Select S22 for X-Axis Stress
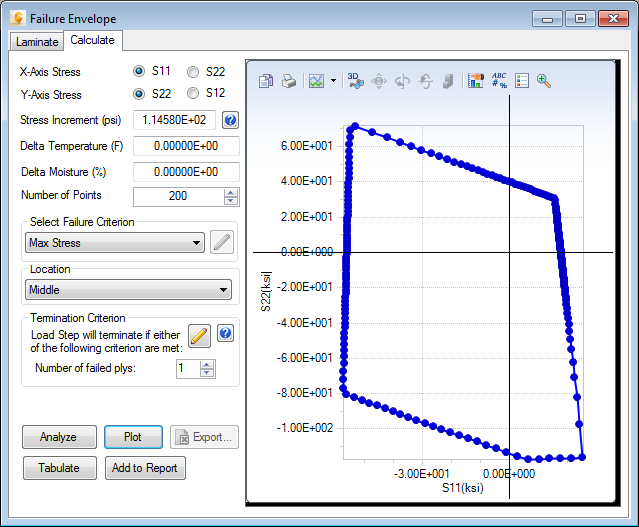The image size is (639, 527). click(x=193, y=72)
